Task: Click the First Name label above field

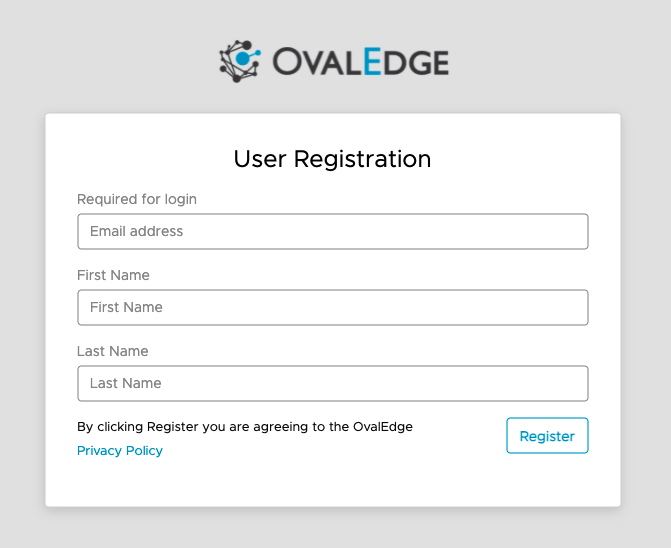Action: [x=113, y=275]
